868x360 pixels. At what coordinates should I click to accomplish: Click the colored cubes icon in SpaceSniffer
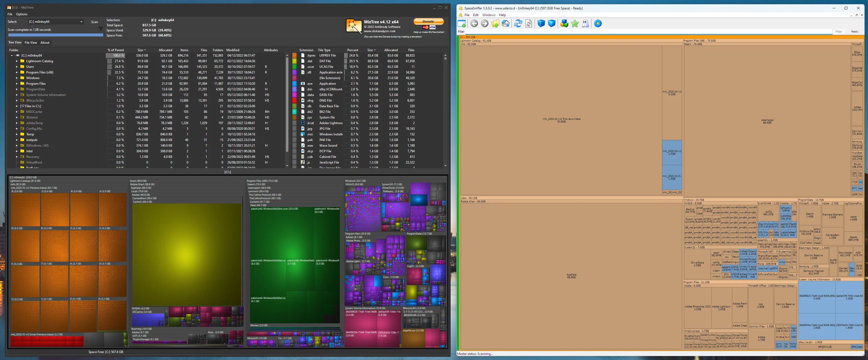coord(564,24)
